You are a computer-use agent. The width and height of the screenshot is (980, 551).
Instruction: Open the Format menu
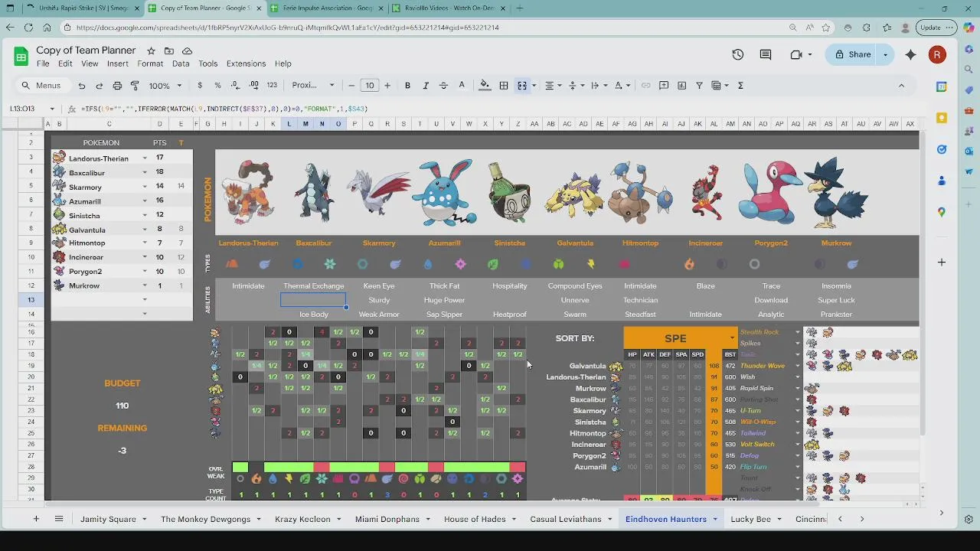coord(150,64)
